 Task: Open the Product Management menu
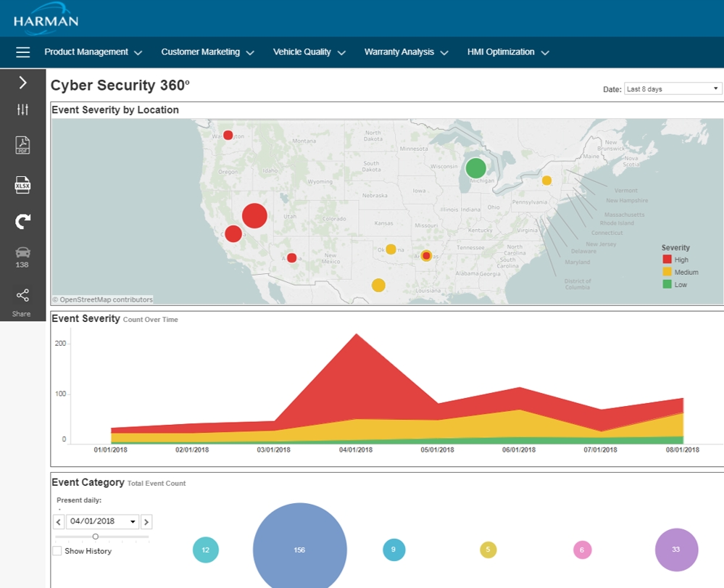coord(86,51)
